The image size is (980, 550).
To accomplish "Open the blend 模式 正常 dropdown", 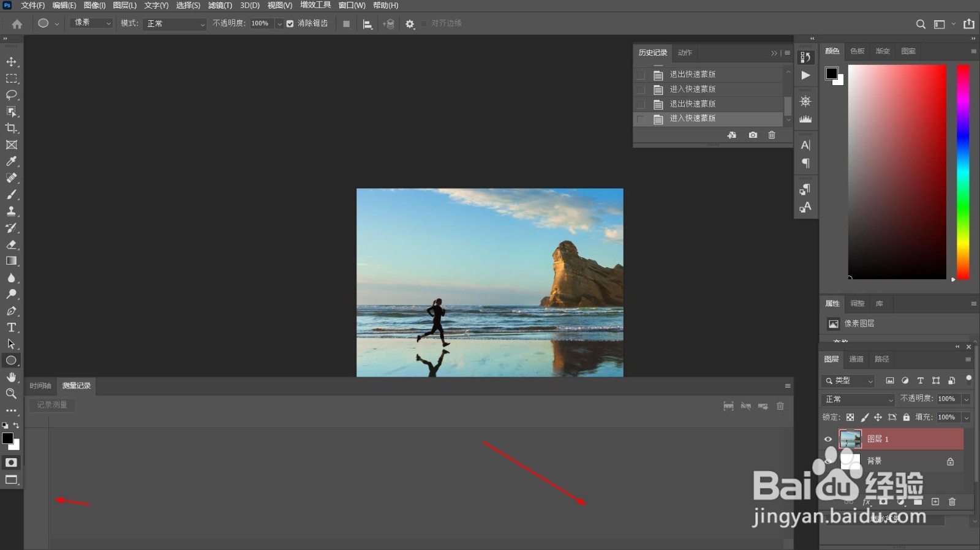I will point(175,24).
